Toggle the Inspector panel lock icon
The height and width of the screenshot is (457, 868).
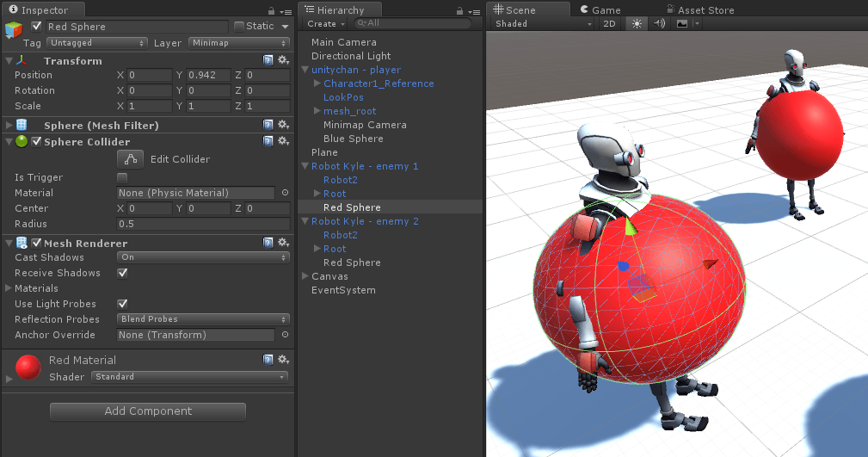click(x=271, y=10)
